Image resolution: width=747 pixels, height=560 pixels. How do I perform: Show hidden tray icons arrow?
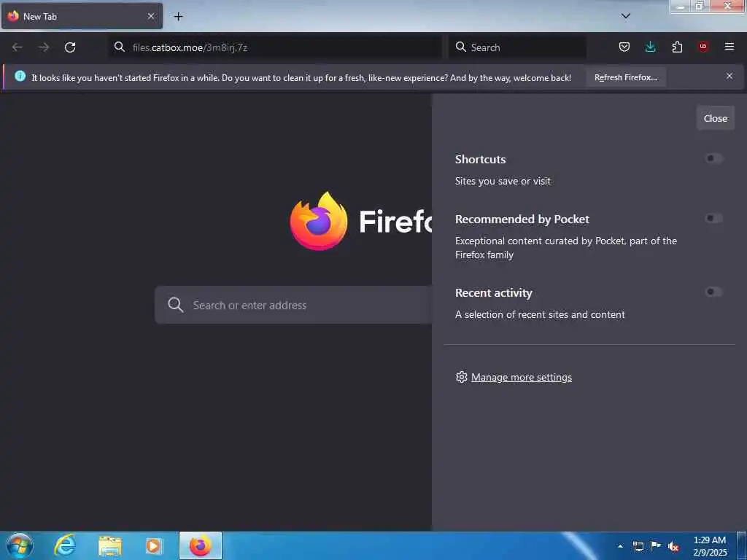click(620, 546)
